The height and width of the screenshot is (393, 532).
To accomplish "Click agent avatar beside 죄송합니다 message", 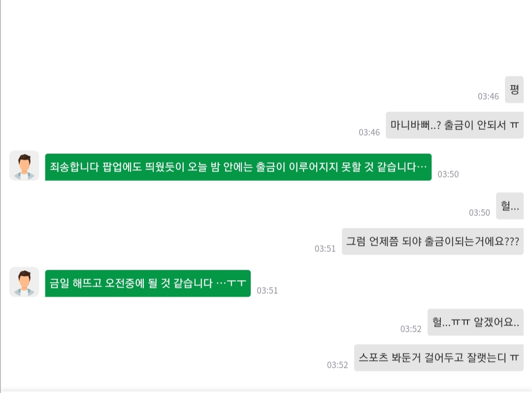I will 24,166.
